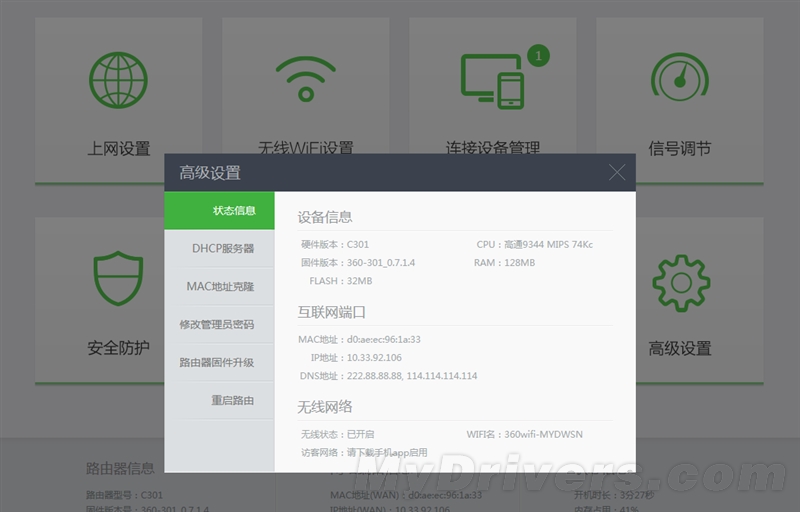Go to 修改管理员密码 tab
Screen dimensions: 800x512
tap(219, 324)
